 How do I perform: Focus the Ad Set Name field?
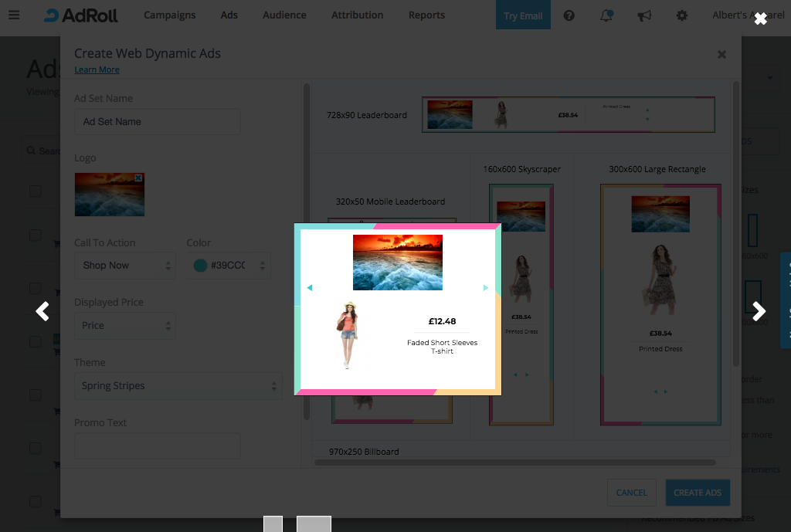coord(158,121)
